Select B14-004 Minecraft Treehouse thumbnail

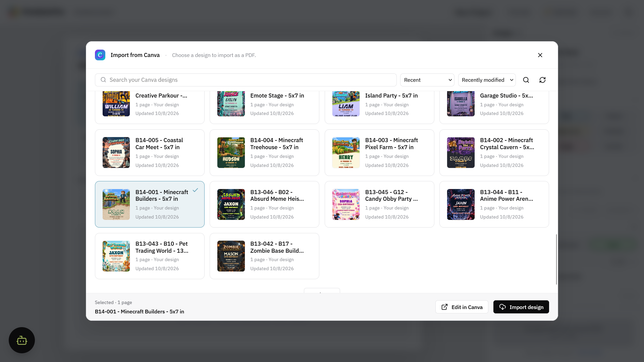pos(231,153)
